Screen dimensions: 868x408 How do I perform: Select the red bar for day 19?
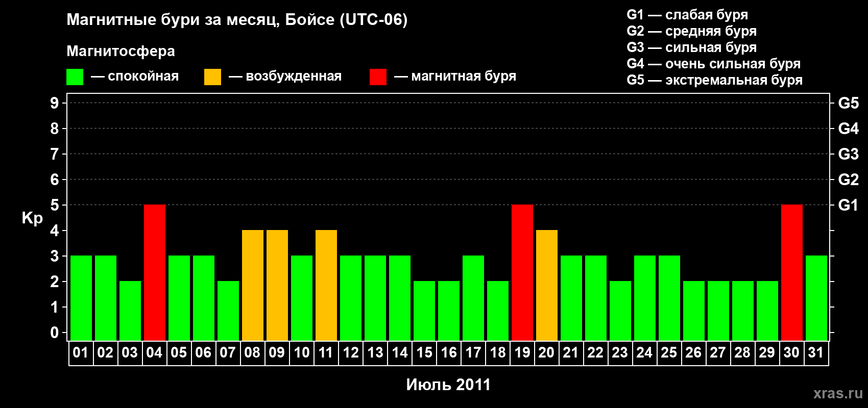coord(522,273)
